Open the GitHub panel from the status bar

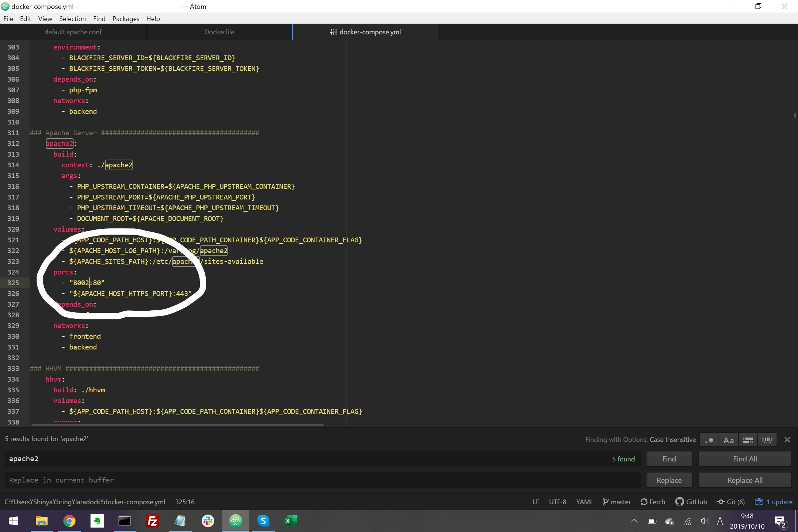691,502
